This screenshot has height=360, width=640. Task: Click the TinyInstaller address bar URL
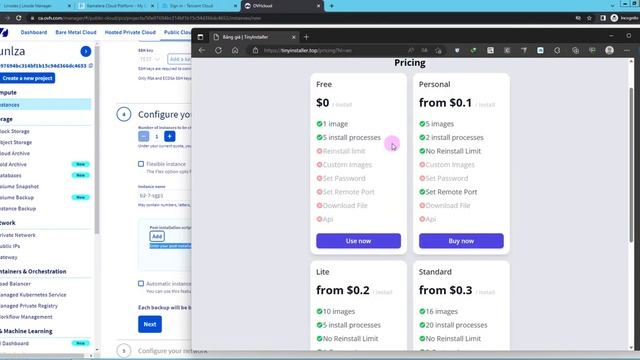coord(308,50)
